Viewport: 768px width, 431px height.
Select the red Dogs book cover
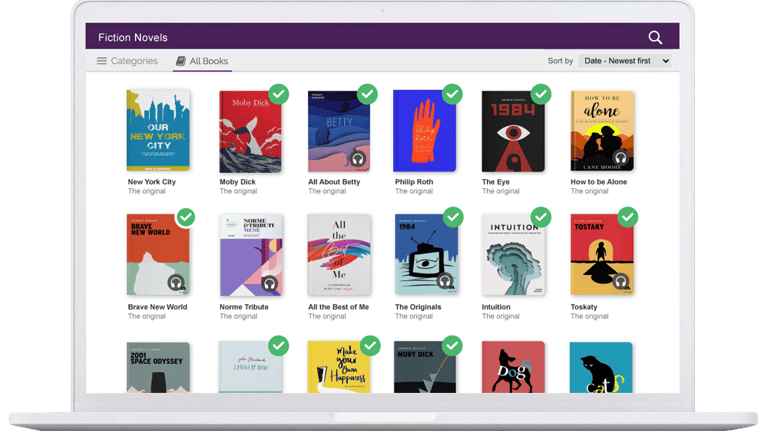(513, 367)
